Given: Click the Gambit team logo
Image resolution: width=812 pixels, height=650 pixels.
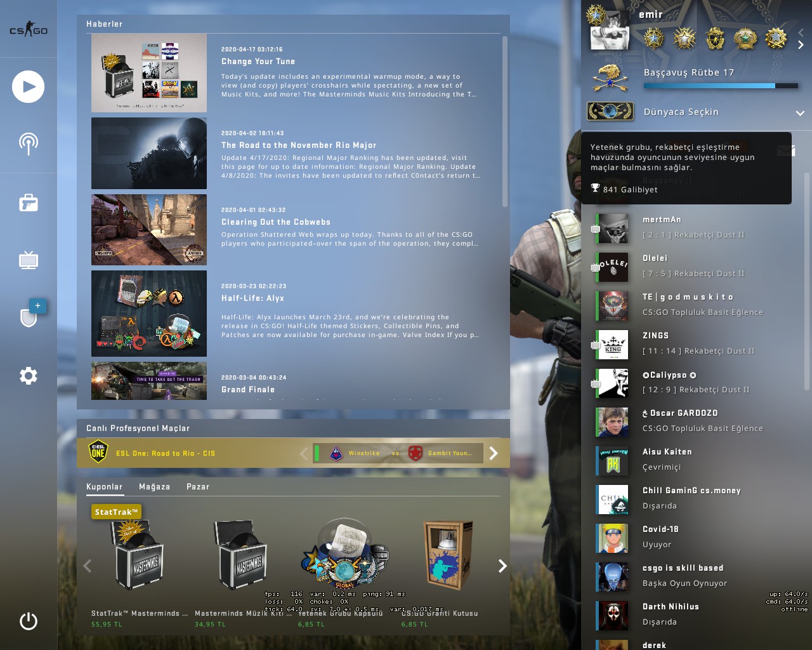Looking at the screenshot, I should click(x=416, y=453).
